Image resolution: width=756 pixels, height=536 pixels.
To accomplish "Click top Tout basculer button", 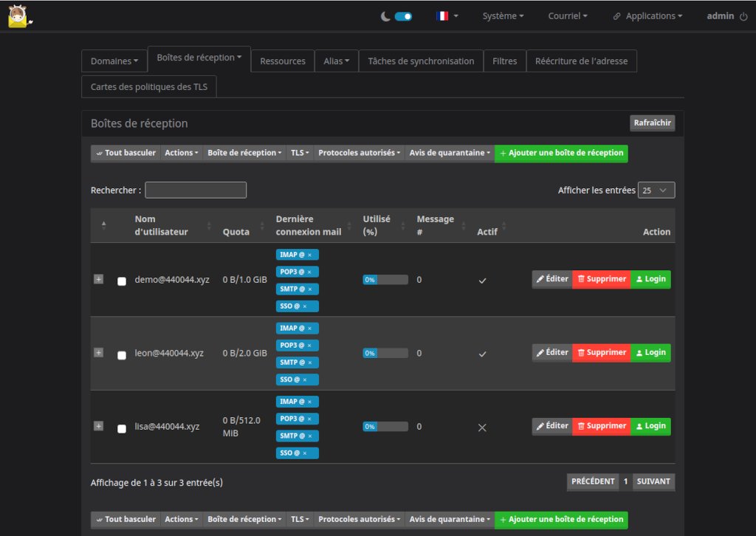I will [x=126, y=154].
